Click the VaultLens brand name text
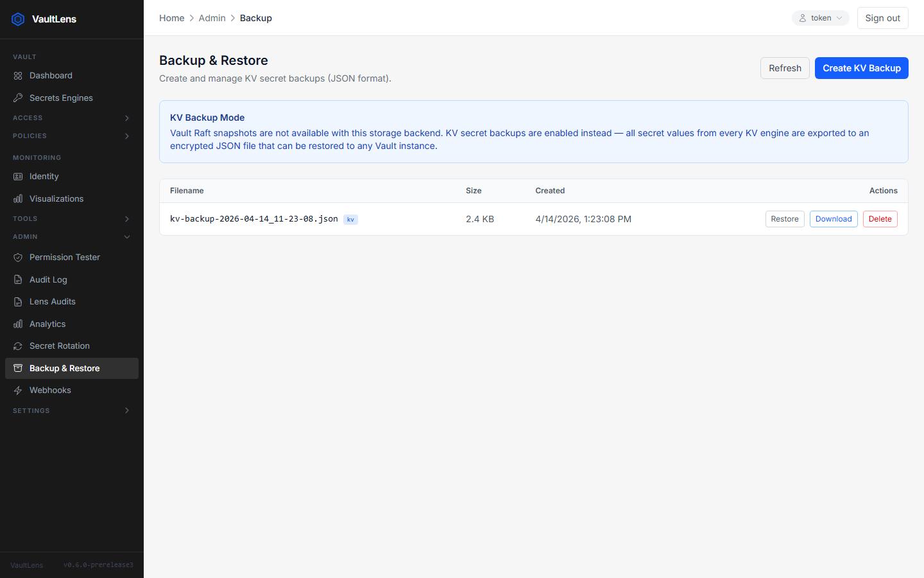This screenshot has height=578, width=924. coord(54,19)
